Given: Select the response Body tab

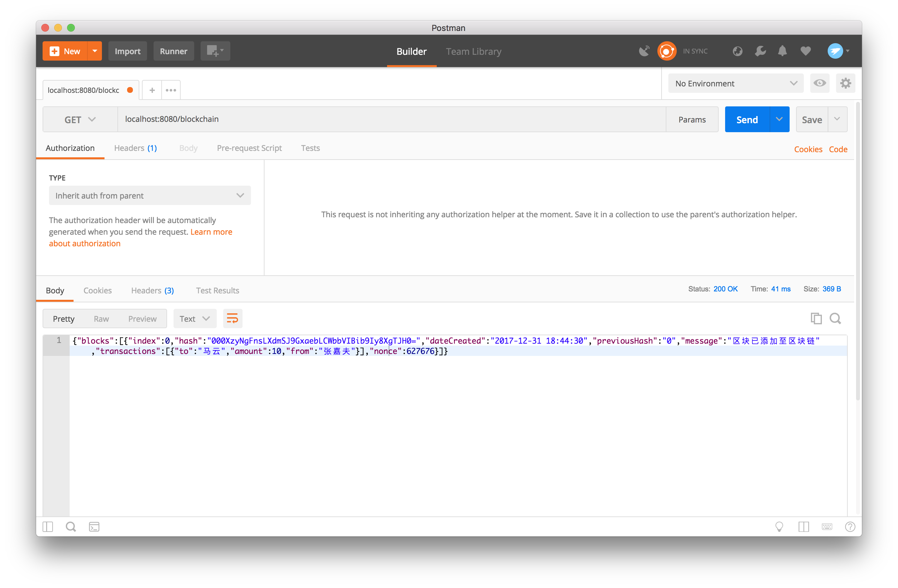Looking at the screenshot, I should point(55,290).
